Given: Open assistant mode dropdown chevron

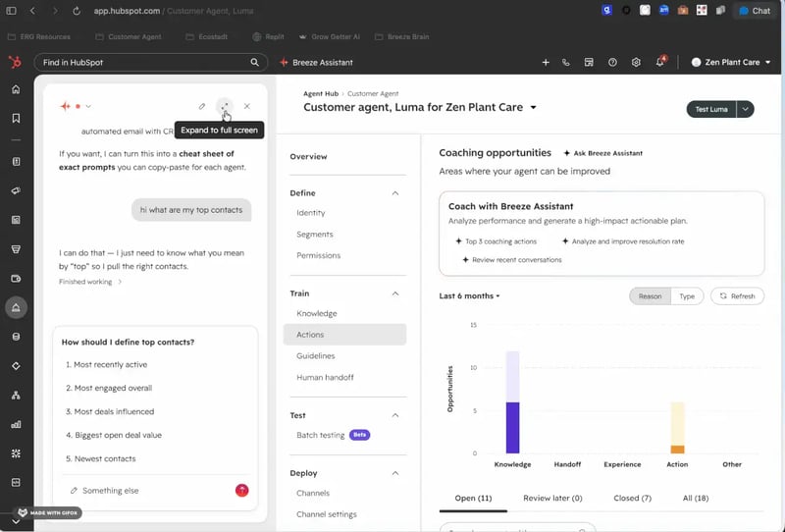Looking at the screenshot, I should click(88, 106).
